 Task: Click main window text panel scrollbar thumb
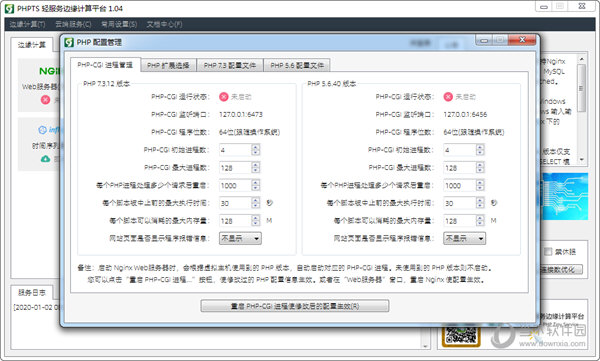[x=581, y=88]
